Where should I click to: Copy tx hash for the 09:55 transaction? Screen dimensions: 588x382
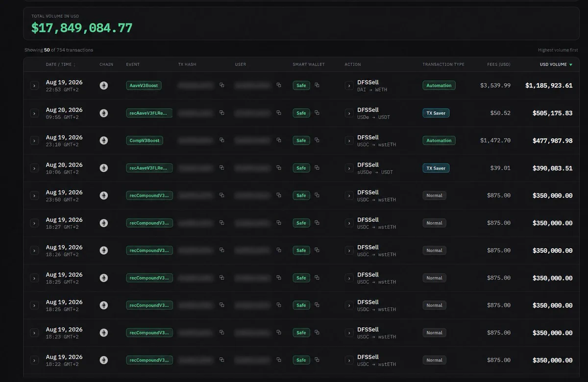pos(221,113)
